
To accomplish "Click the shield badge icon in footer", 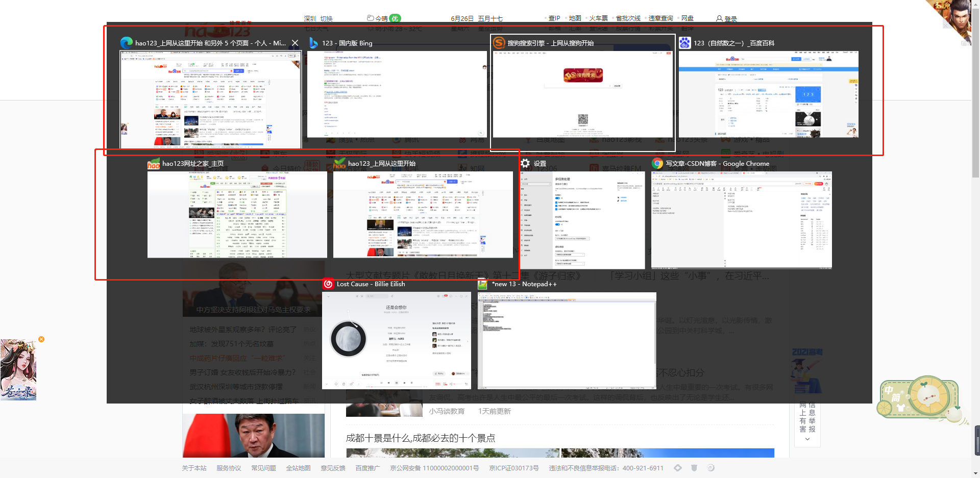I will pos(694,468).
